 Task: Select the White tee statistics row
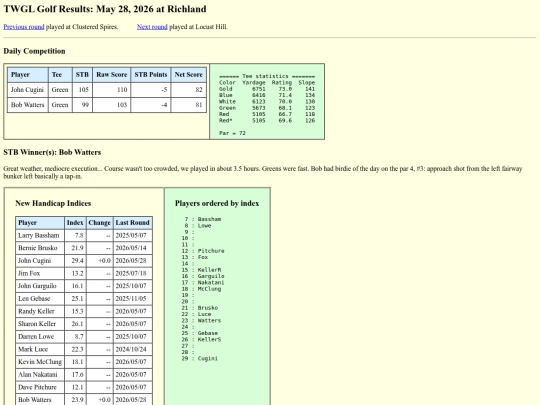click(x=267, y=102)
